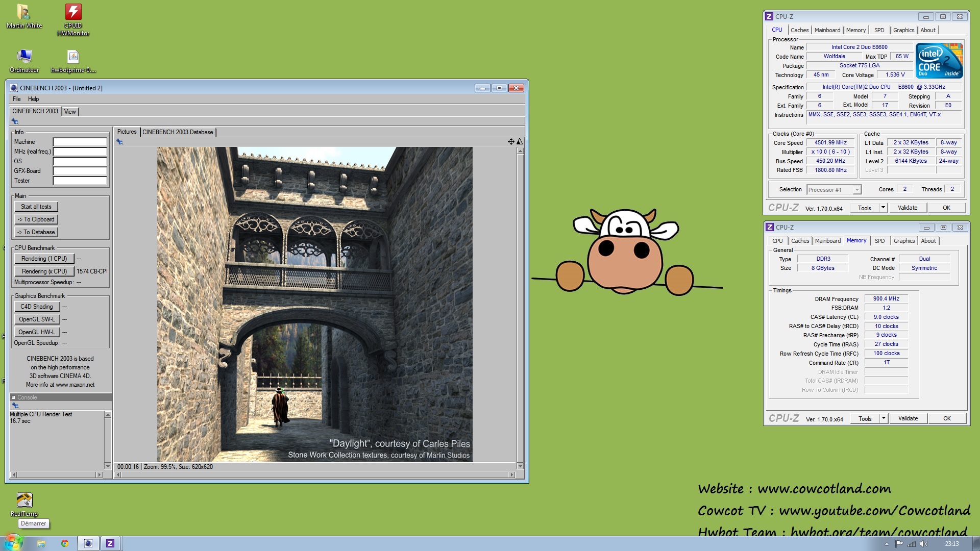980x551 pixels.
Task: Switch to CPU-Z via its taskbar button
Action: [x=110, y=543]
